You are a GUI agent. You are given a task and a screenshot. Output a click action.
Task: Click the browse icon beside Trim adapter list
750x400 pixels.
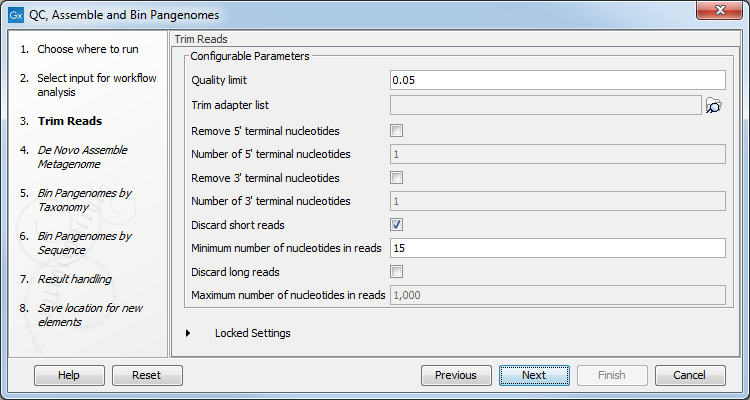[x=714, y=105]
